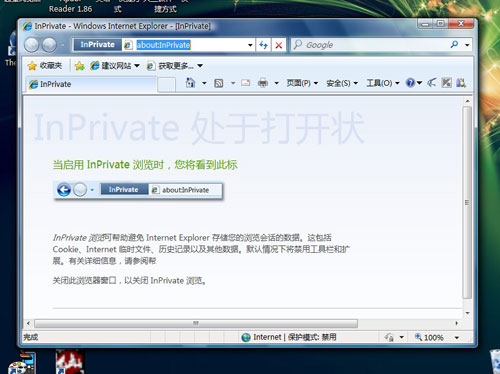
Task: Open the Home button dropdown arrow
Action: (204, 83)
